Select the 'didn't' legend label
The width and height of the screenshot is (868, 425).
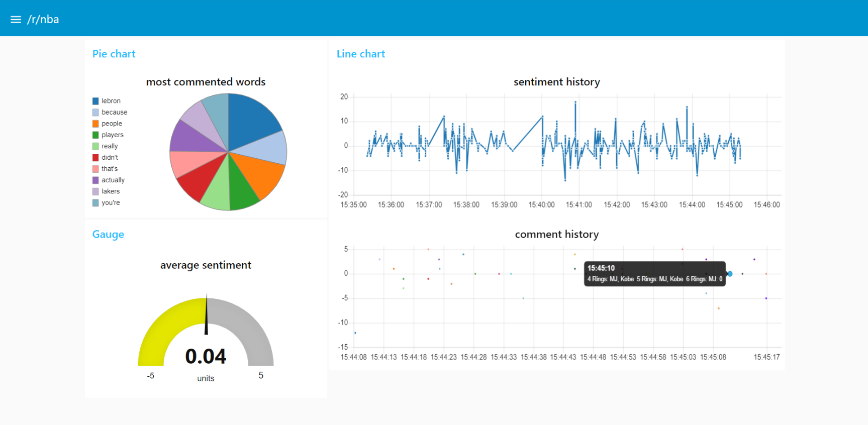(110, 158)
